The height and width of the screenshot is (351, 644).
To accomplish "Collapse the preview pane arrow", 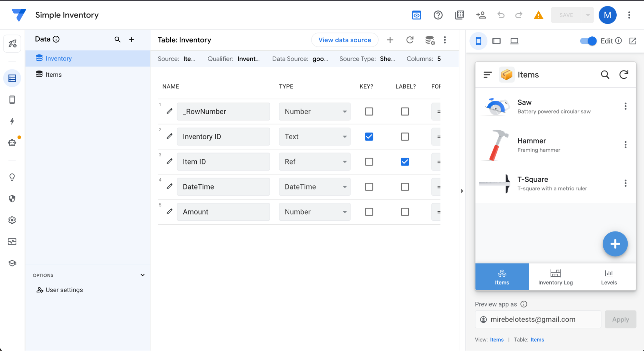I will (x=462, y=191).
